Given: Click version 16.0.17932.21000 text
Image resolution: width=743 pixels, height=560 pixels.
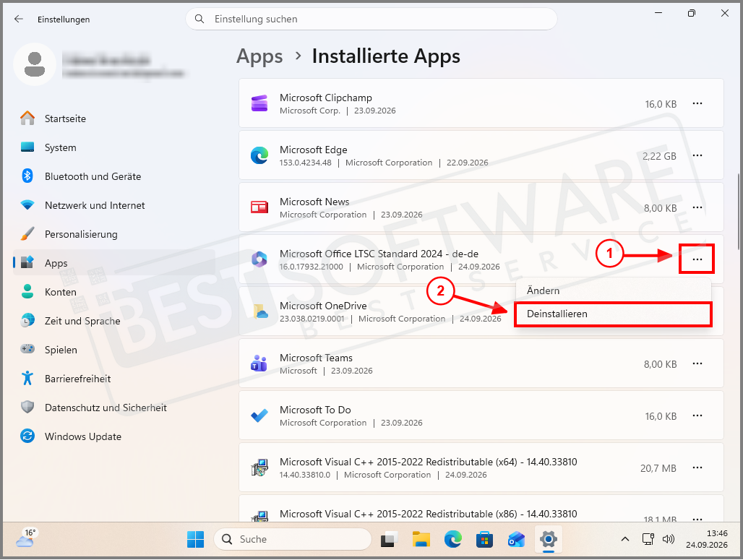Looking at the screenshot, I should point(312,267).
